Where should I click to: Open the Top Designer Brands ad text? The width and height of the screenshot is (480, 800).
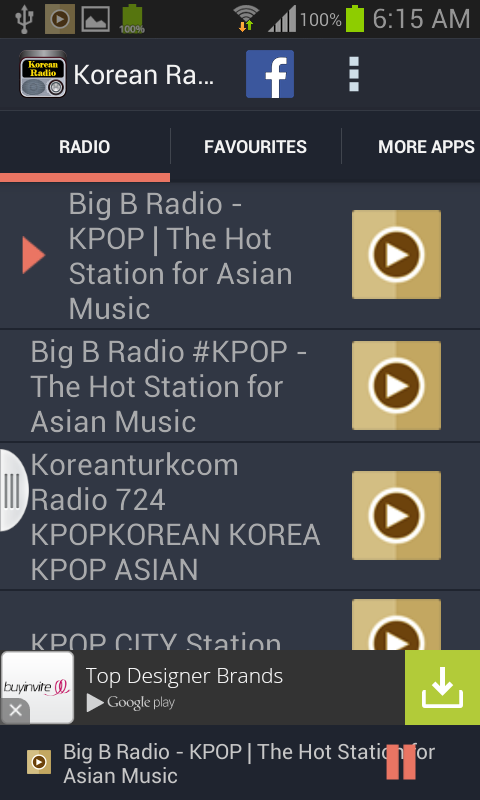pyautogui.click(x=184, y=676)
